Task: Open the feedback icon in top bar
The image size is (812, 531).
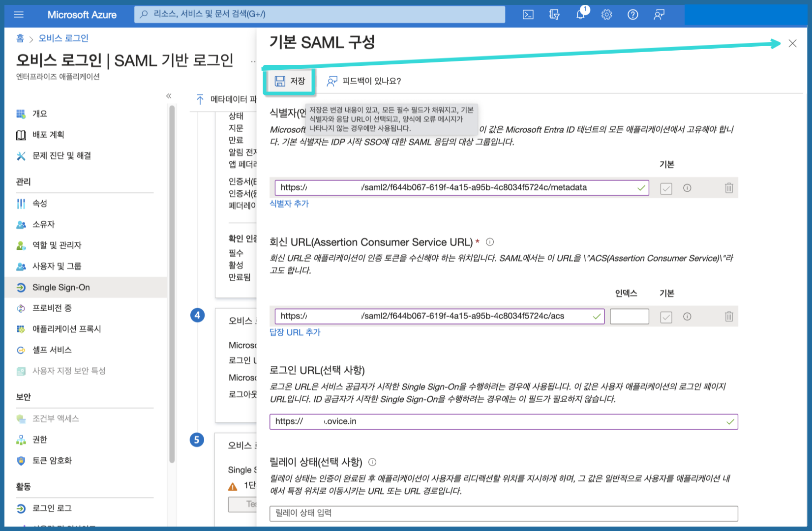Action: click(659, 15)
